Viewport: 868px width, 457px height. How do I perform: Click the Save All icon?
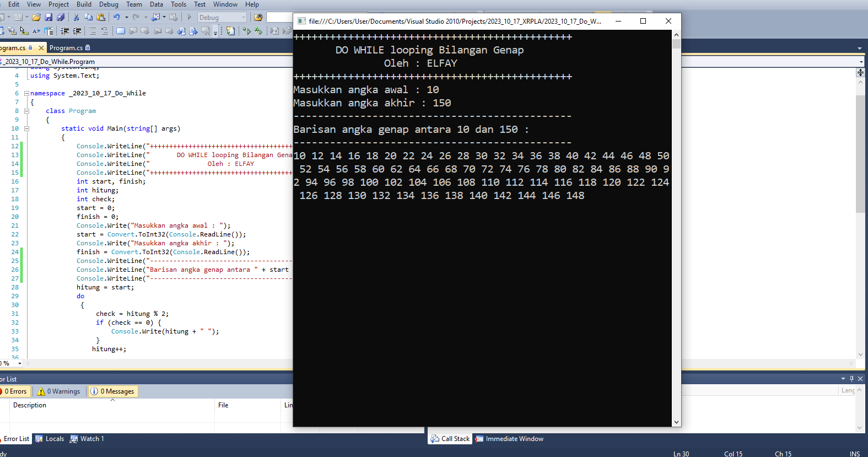point(61,18)
